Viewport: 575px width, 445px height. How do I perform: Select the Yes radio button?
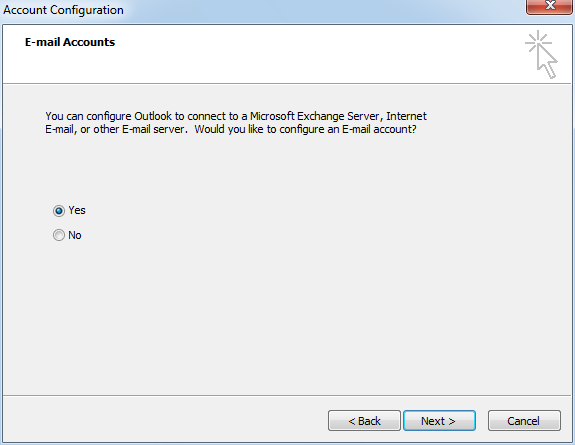(x=59, y=211)
